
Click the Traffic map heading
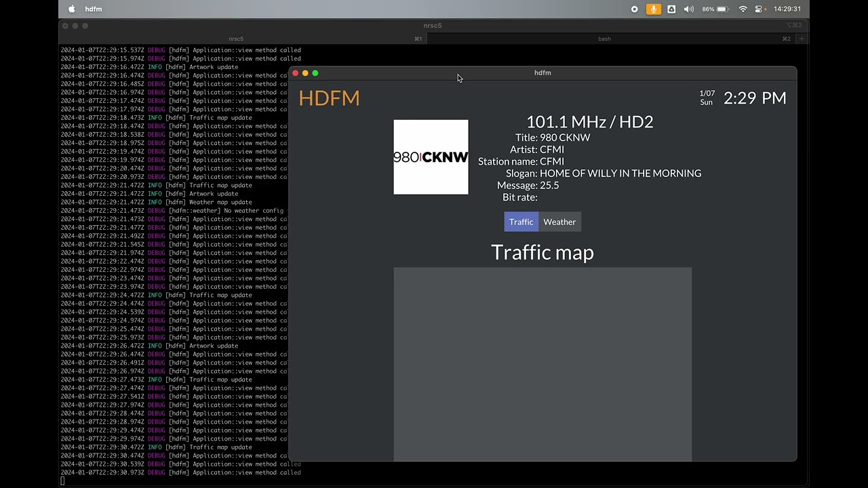tap(542, 252)
